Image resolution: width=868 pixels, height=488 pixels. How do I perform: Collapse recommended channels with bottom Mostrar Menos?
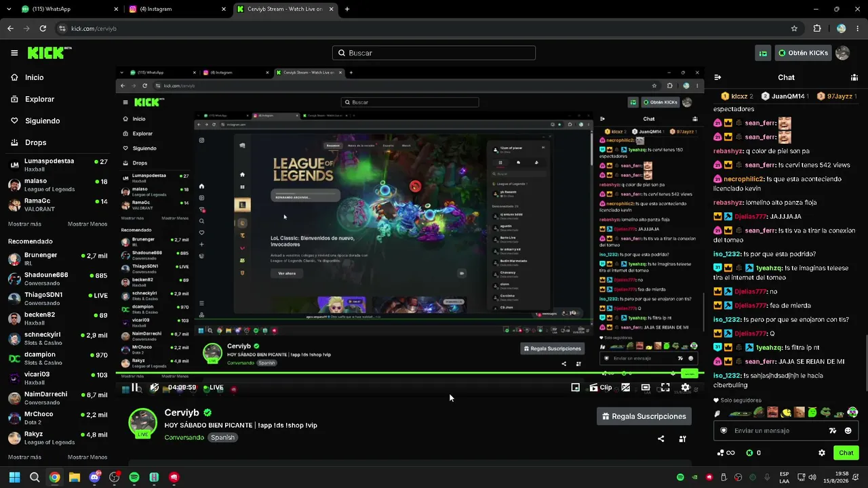[87, 457]
